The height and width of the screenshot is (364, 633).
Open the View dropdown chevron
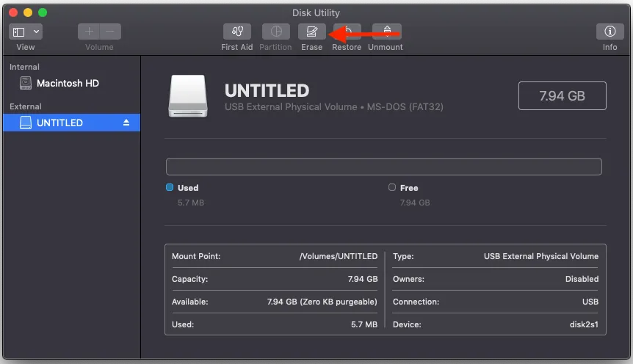pos(36,32)
